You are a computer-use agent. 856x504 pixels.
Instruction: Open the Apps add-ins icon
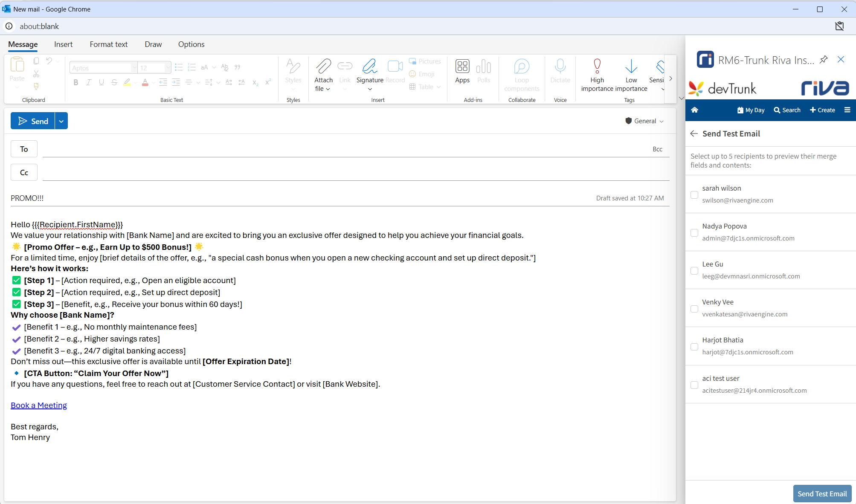pyautogui.click(x=462, y=67)
